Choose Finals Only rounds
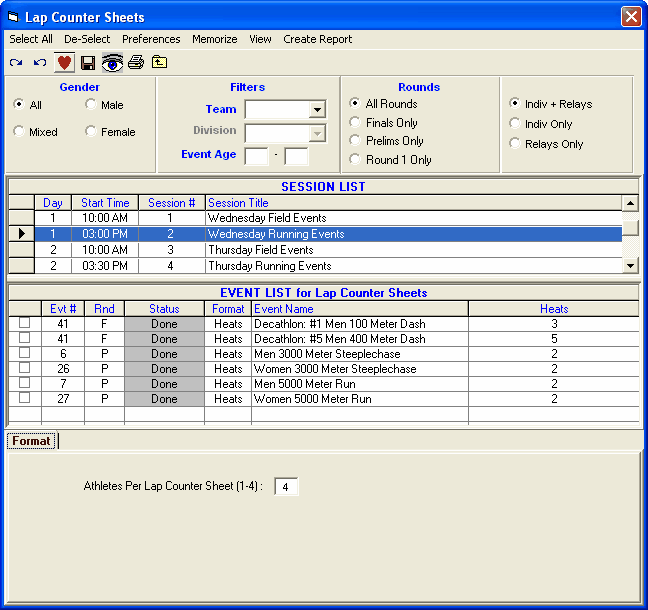Screen dimensions: 648x610 click(x=355, y=122)
